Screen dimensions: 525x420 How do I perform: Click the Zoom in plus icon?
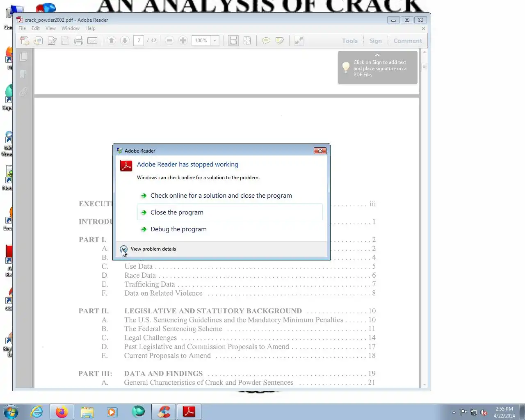(x=183, y=41)
